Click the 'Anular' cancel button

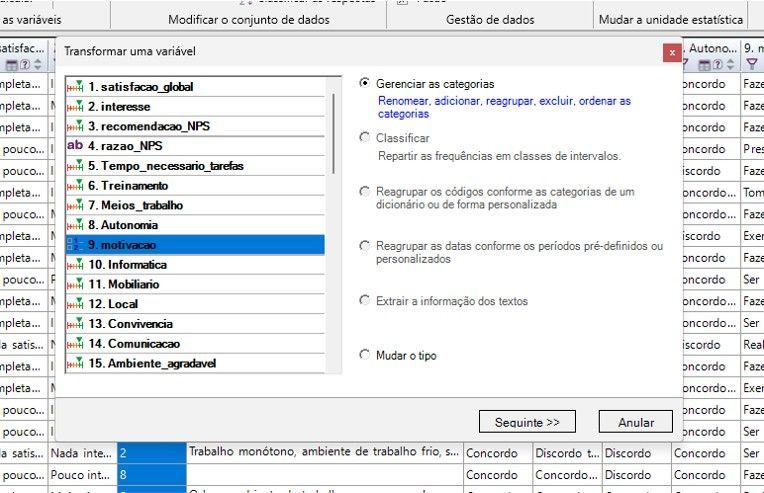click(636, 421)
